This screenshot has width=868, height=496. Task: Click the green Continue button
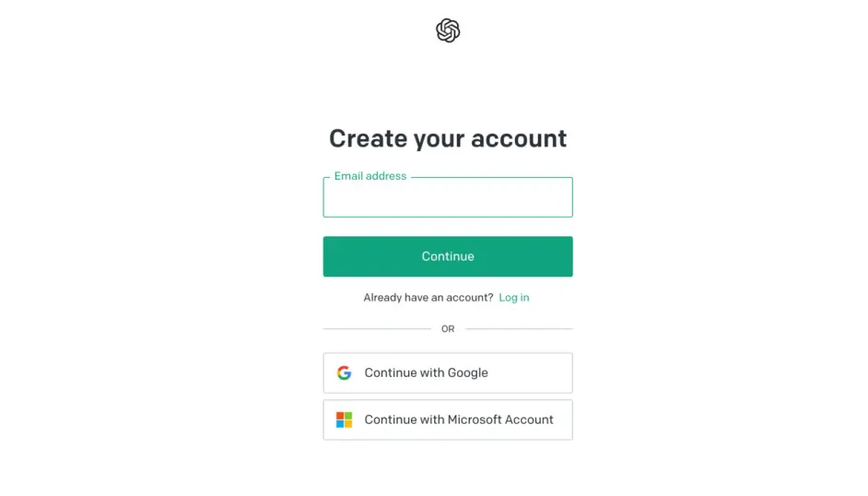[x=447, y=256]
